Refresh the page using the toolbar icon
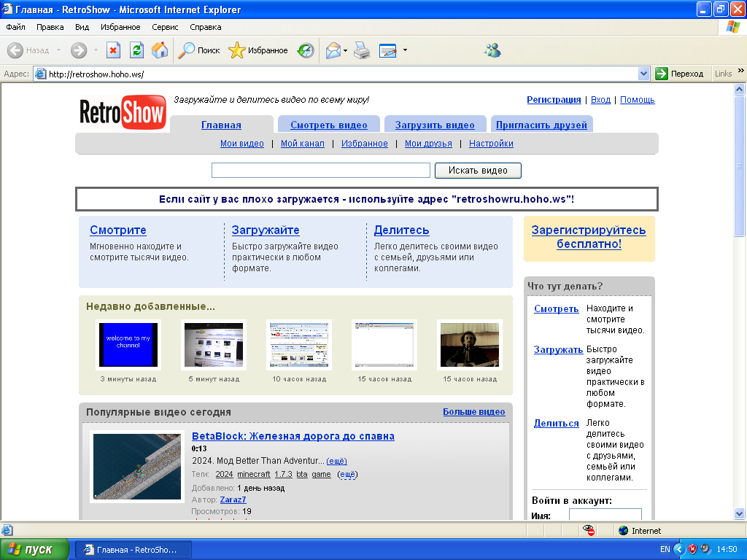 tap(136, 50)
